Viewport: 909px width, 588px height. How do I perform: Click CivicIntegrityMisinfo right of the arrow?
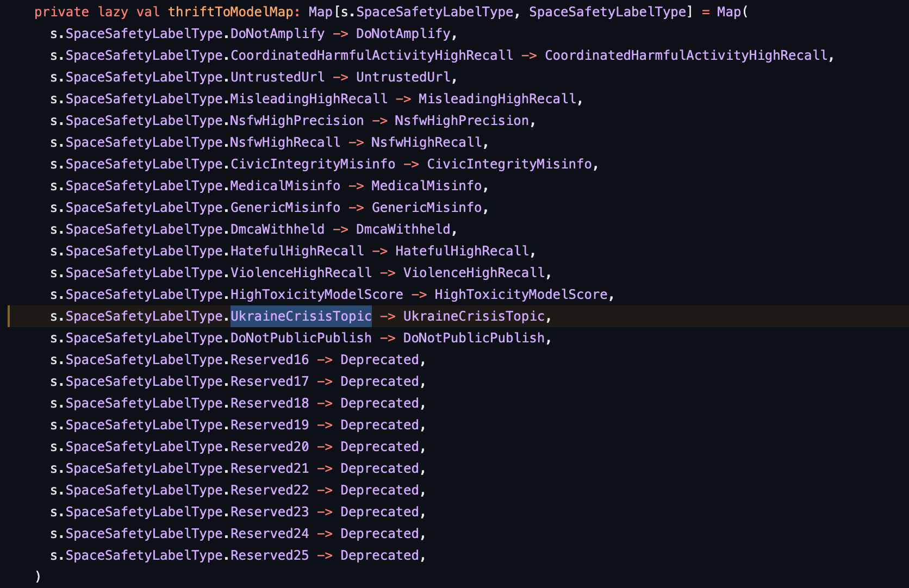[509, 164]
